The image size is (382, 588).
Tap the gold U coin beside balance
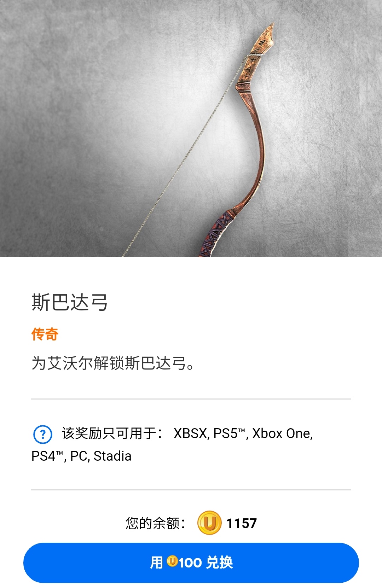209,523
